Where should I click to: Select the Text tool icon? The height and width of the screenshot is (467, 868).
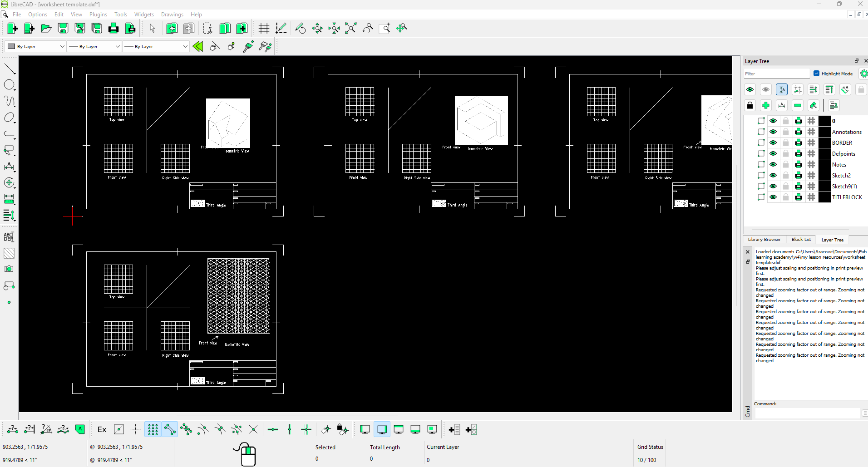(x=9, y=237)
